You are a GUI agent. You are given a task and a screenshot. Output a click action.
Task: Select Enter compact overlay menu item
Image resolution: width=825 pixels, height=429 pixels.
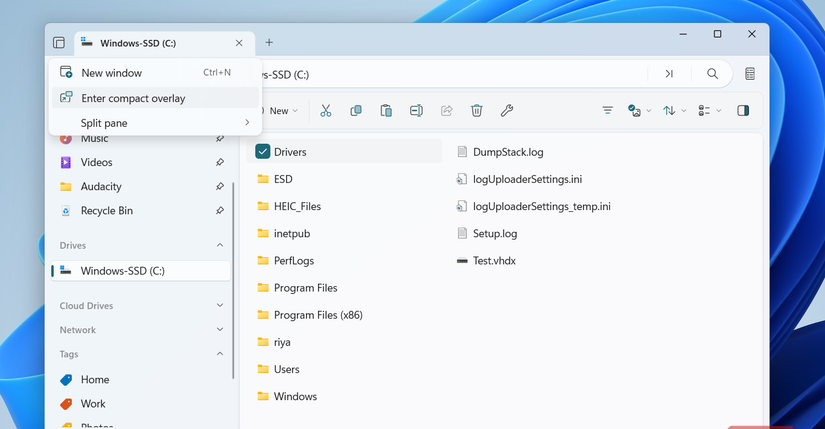coord(133,98)
